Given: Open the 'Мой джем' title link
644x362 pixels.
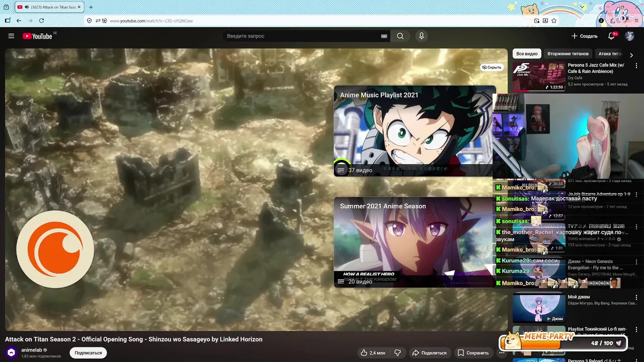Looking at the screenshot, I should (579, 297).
